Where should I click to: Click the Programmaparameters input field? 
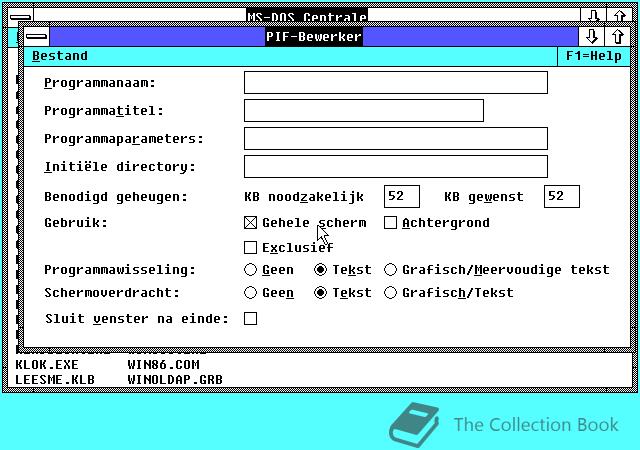[396, 138]
